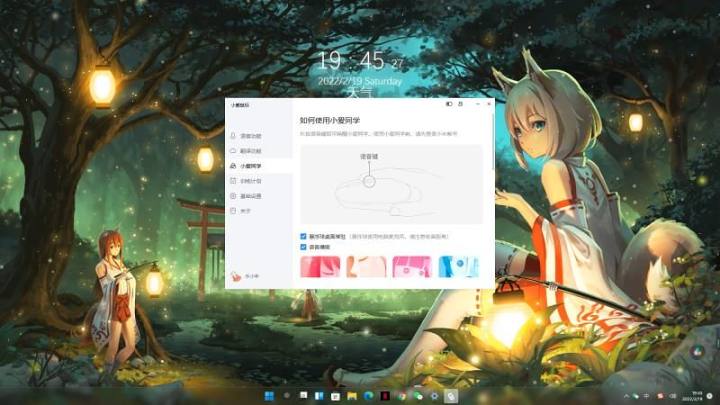The height and width of the screenshot is (405, 720).
Task: Choose the red skin thumbnail
Action: pos(320,267)
